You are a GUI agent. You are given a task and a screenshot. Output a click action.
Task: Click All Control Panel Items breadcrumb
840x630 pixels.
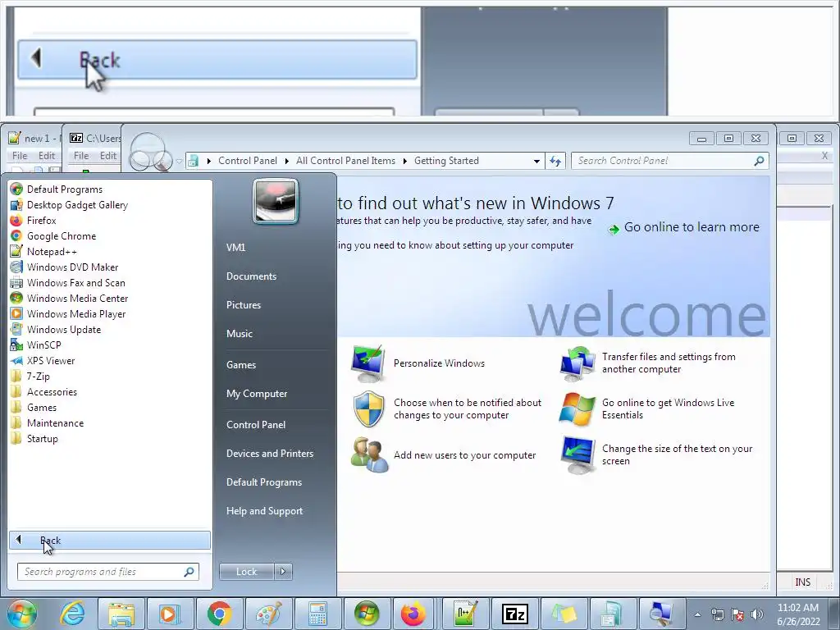345,161
